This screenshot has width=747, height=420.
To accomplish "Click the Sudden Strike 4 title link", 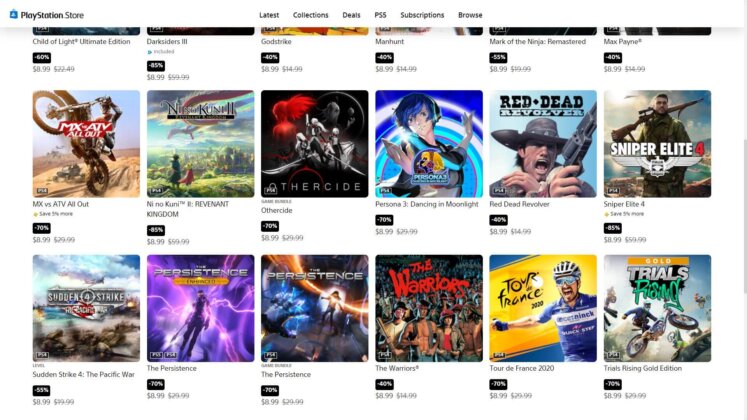I will (x=83, y=375).
